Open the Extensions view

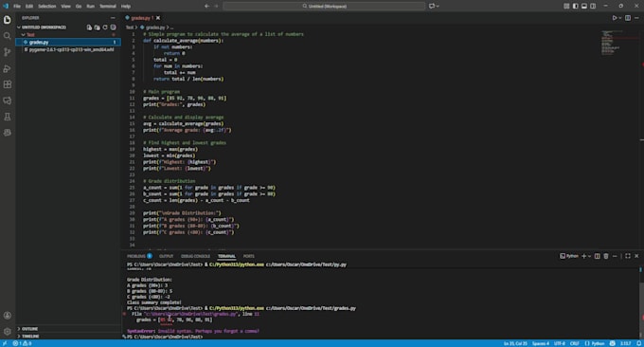pos(8,84)
